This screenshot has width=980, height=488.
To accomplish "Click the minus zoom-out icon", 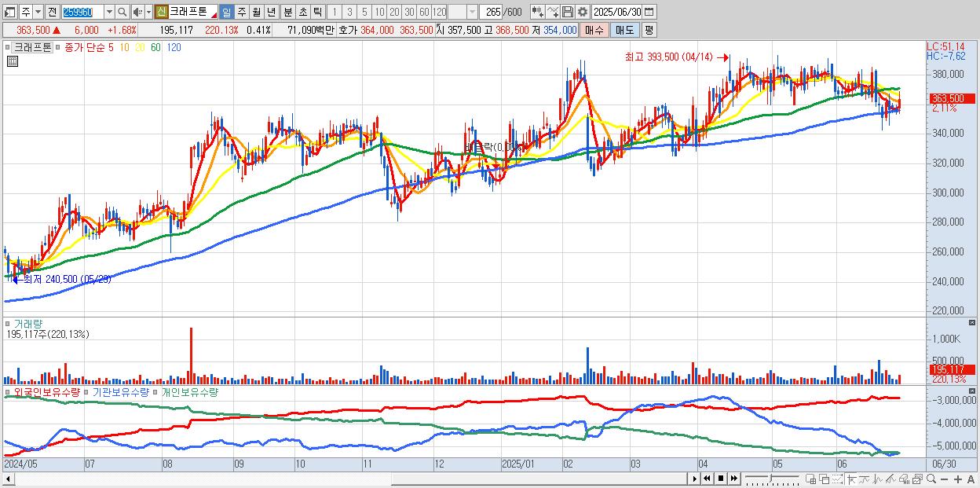I will (x=944, y=479).
